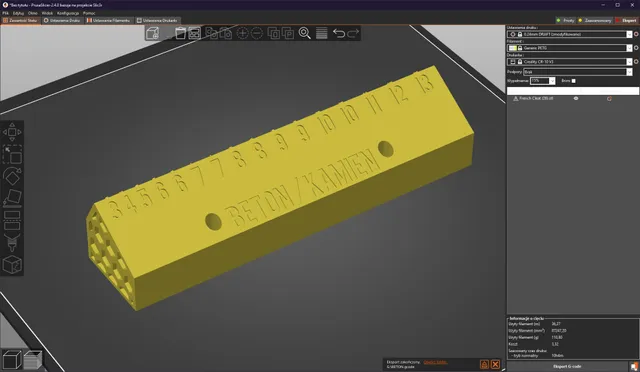640x372 pixels.
Task: Click the Eksport G-code button
Action: tap(567, 366)
